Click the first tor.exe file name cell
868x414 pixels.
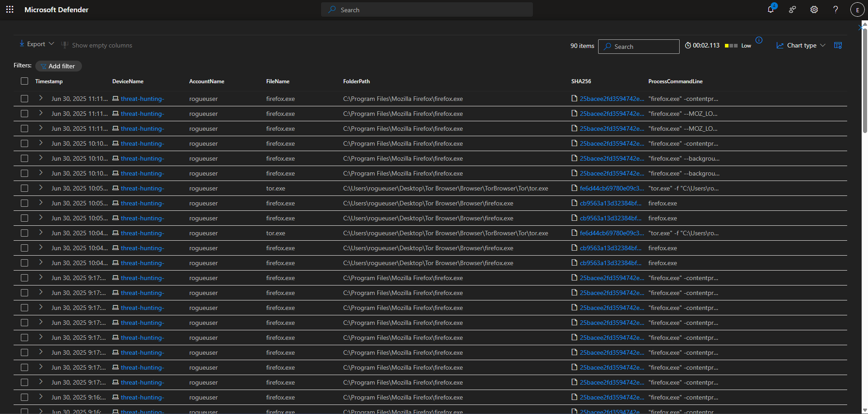click(x=275, y=188)
